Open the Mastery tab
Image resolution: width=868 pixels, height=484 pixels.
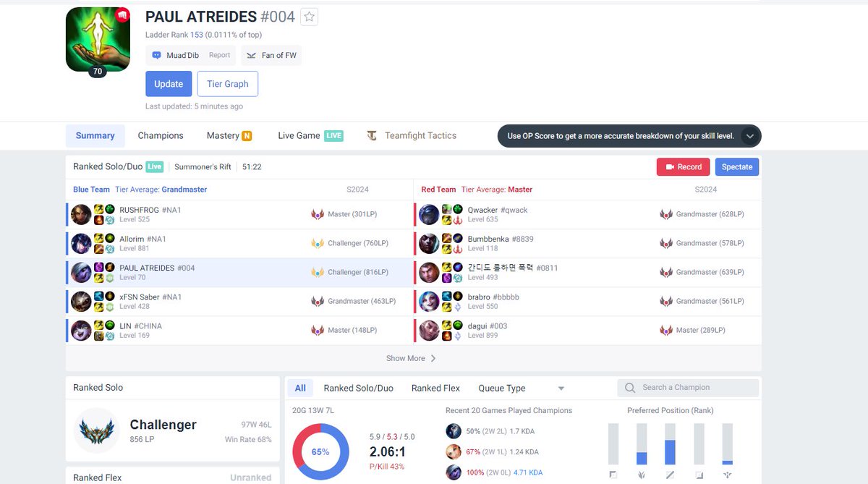tap(229, 135)
